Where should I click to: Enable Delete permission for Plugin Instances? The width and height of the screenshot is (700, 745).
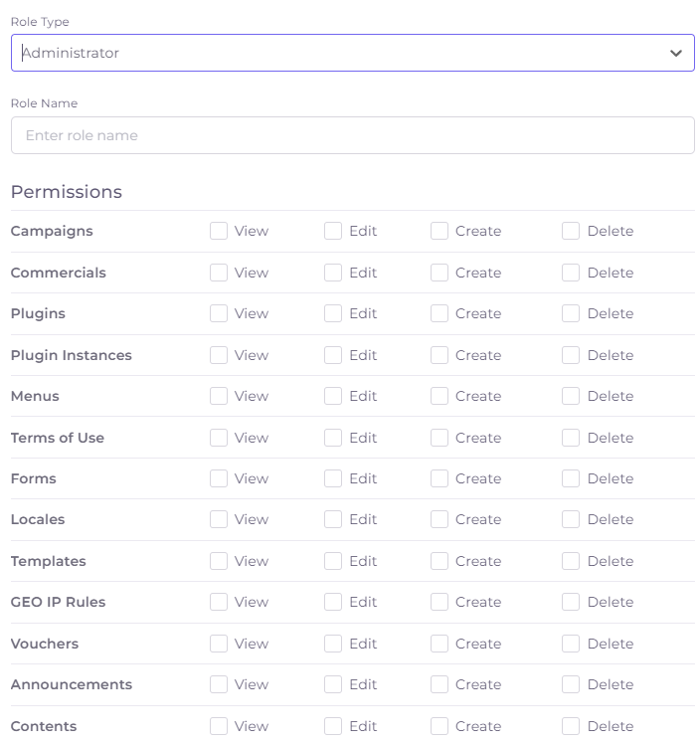pyautogui.click(x=571, y=355)
